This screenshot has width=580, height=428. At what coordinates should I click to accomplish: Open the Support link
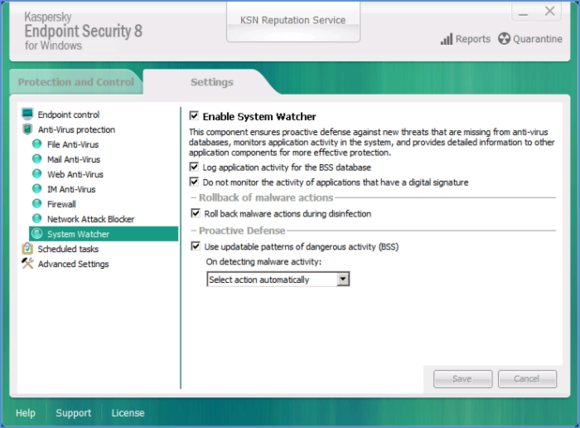coord(73,413)
